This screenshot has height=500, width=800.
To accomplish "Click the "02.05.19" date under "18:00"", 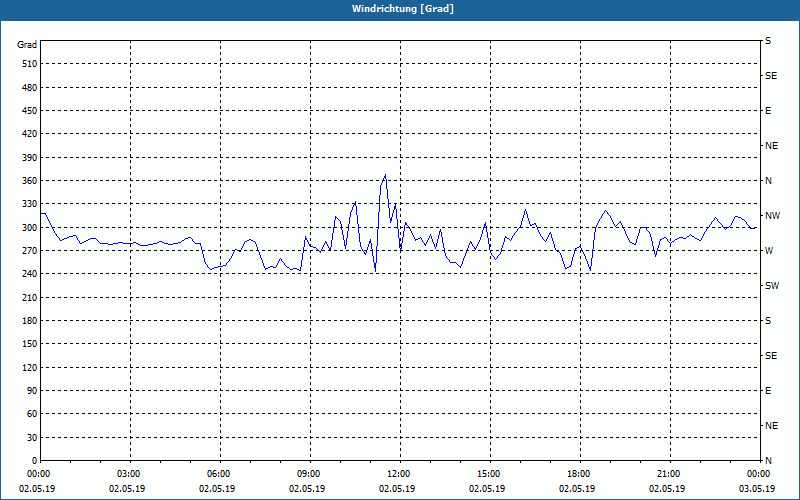I will pyautogui.click(x=577, y=489).
